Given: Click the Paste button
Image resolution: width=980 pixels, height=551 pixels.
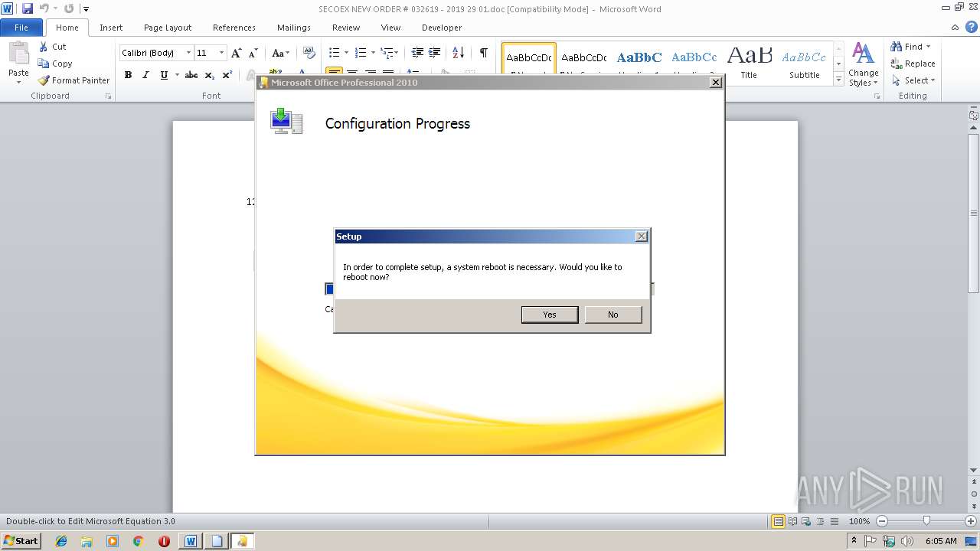Looking at the screenshot, I should point(18,63).
